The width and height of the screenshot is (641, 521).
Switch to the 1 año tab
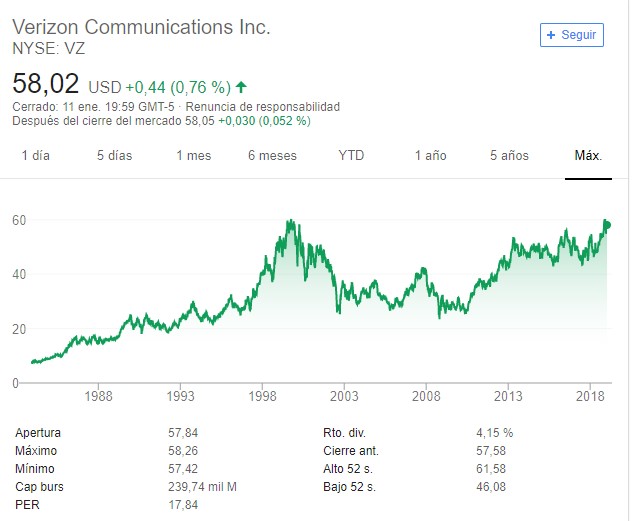coord(430,155)
